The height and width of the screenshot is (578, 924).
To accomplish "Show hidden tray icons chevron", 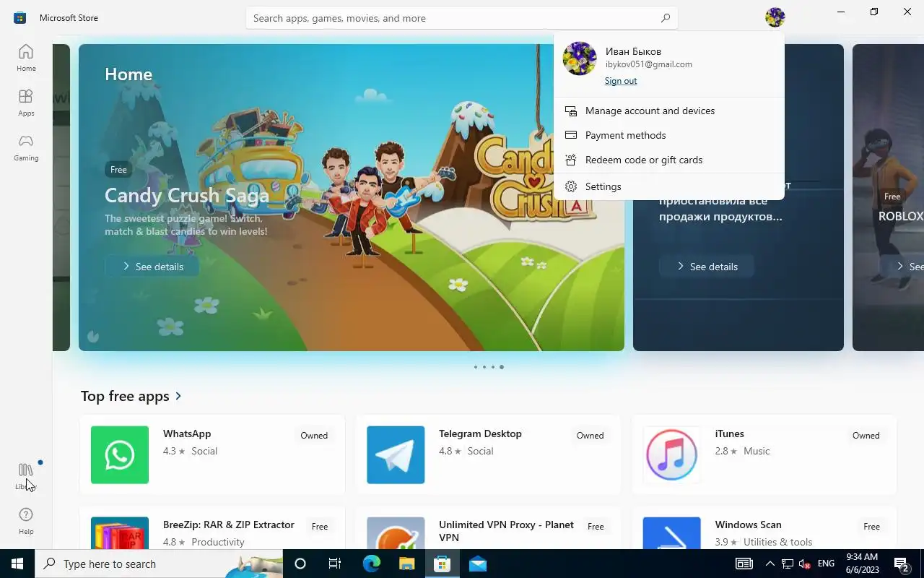I will (770, 564).
